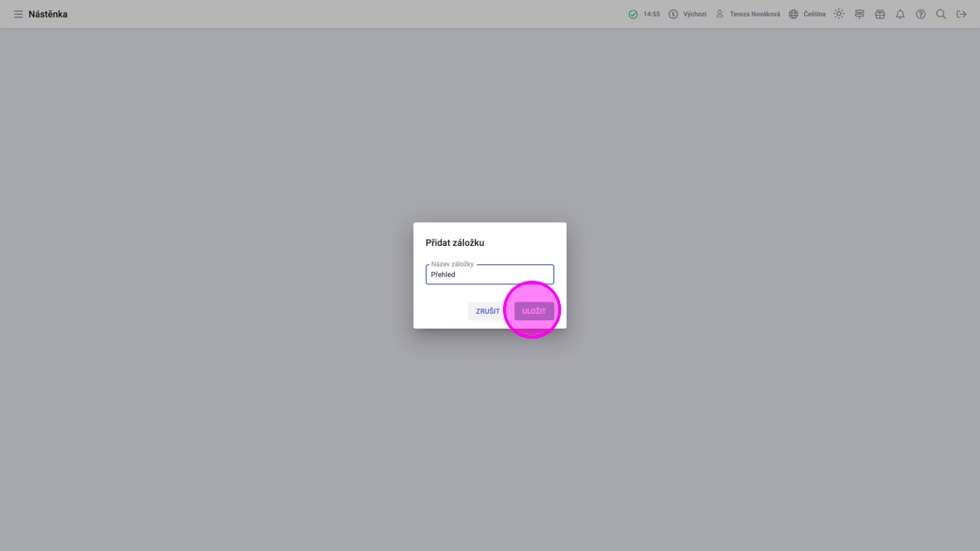The image size is (980, 551).
Task: Toggle the light/dark theme sun icon
Action: point(839,14)
